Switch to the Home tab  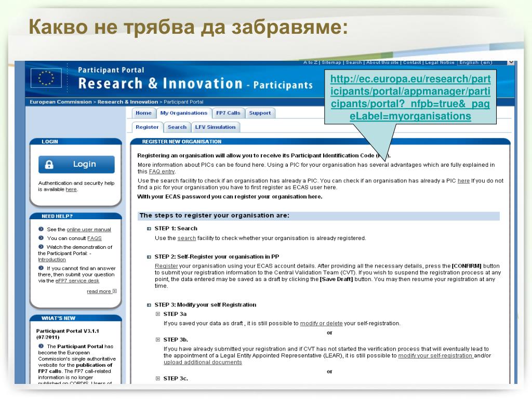click(x=143, y=113)
